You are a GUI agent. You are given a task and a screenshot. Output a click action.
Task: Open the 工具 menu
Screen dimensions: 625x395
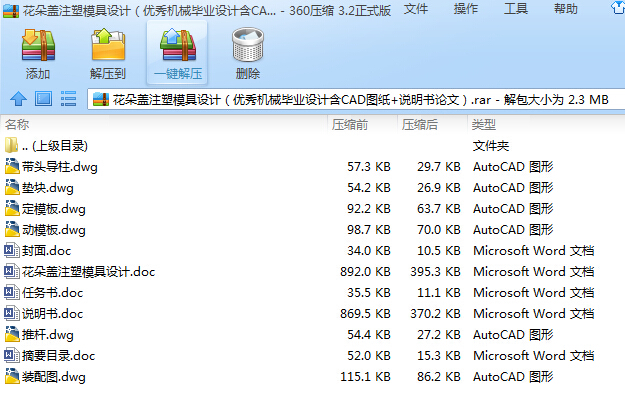point(516,9)
